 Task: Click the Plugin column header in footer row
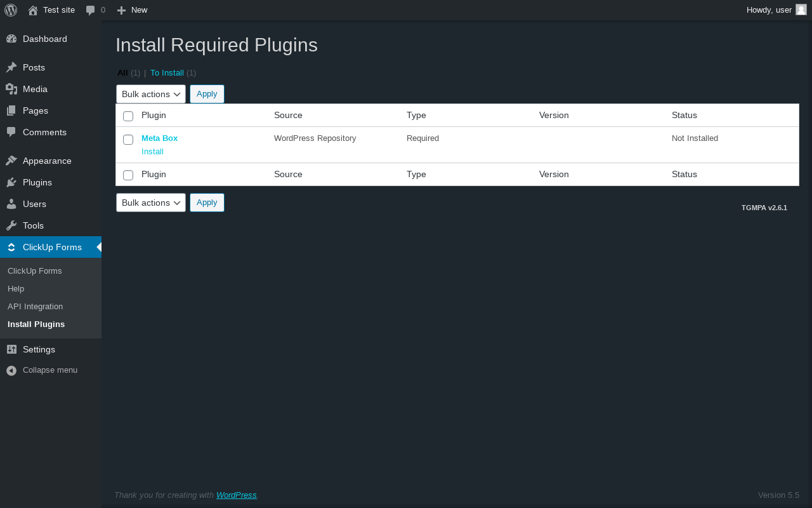click(x=154, y=175)
